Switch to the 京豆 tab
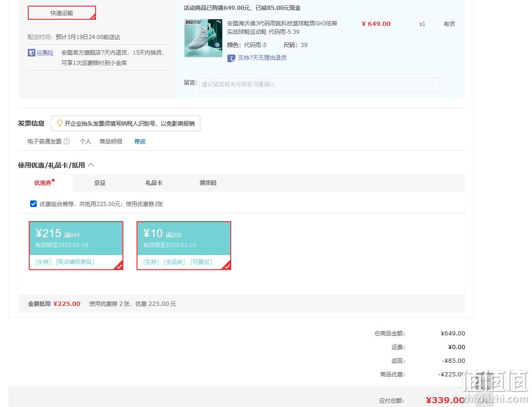The height and width of the screenshot is (407, 532). coord(100,183)
